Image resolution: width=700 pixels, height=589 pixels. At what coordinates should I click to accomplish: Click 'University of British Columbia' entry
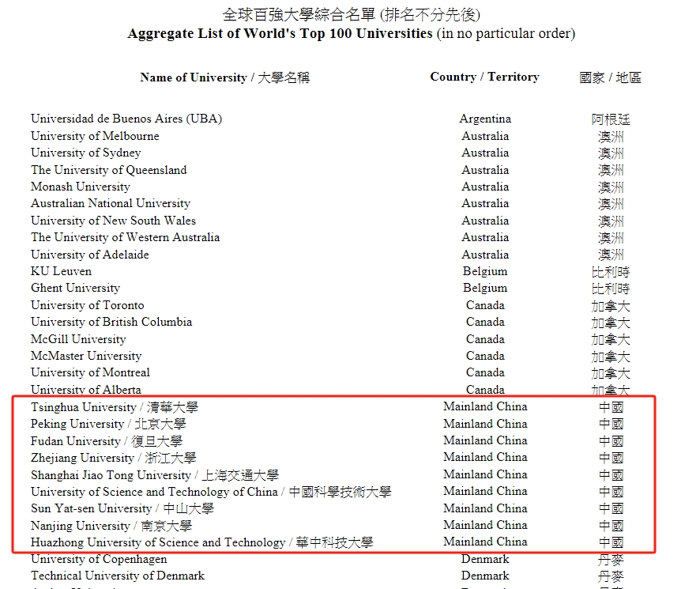pyautogui.click(x=111, y=323)
